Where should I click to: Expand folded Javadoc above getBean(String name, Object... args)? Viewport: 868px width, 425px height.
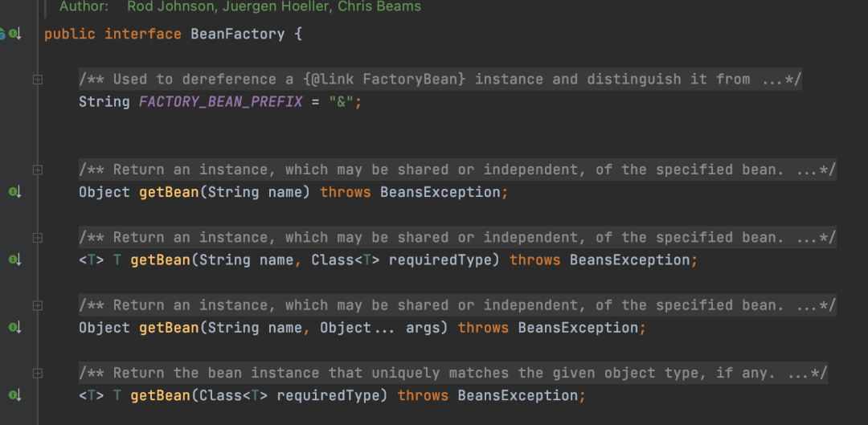coord(38,305)
